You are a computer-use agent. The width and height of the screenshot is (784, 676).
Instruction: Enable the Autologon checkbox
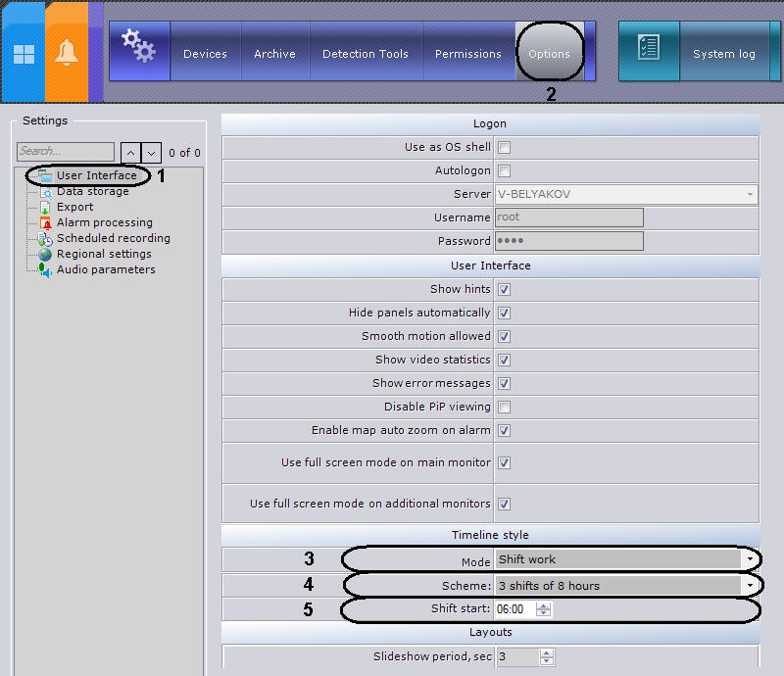point(504,171)
